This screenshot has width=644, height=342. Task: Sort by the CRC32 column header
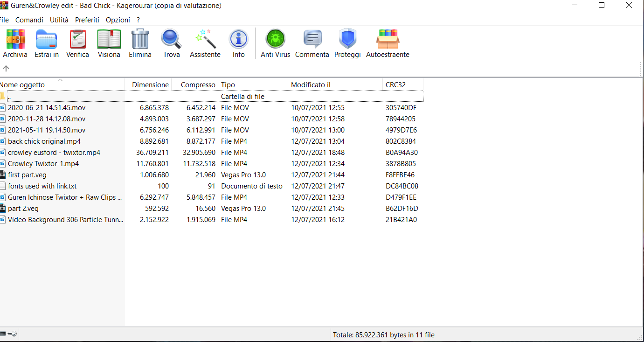403,84
